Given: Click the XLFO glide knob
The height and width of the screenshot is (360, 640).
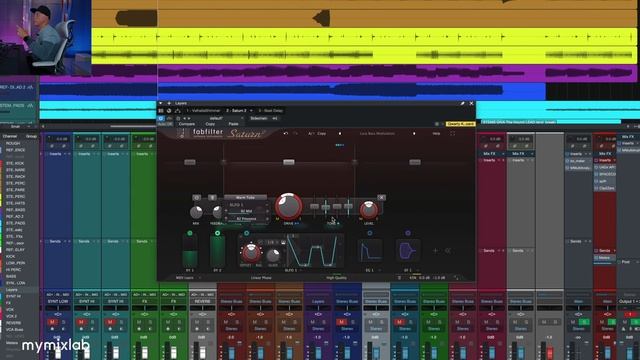Looking at the screenshot, I should click(273, 256).
